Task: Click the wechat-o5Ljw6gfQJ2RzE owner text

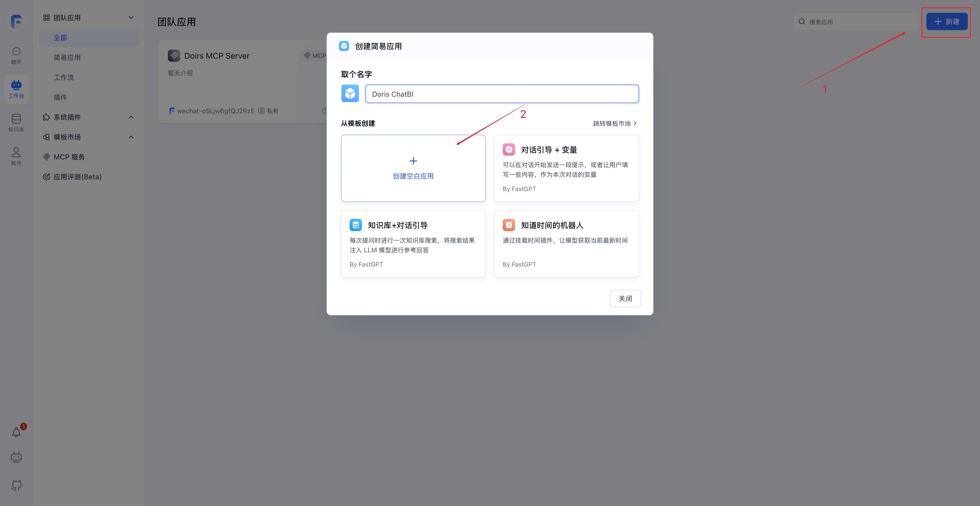Action: (215, 111)
